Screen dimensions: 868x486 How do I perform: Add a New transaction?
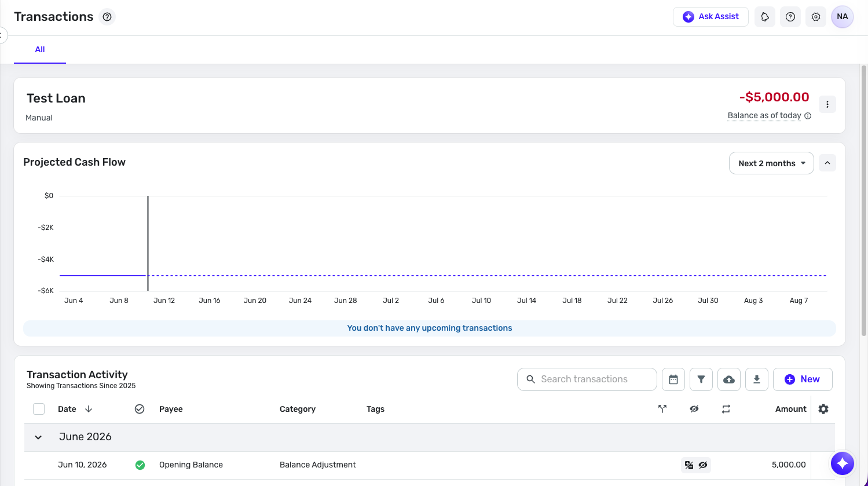803,379
